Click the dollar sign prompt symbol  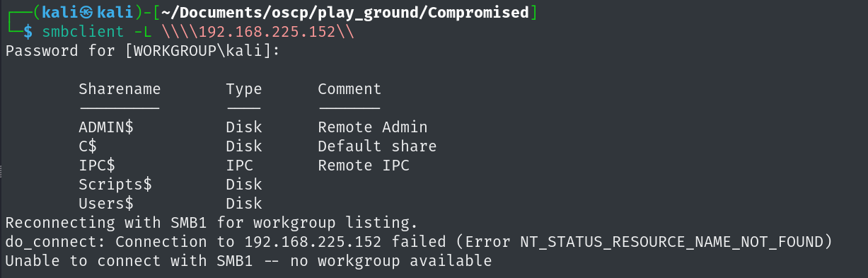28,32
